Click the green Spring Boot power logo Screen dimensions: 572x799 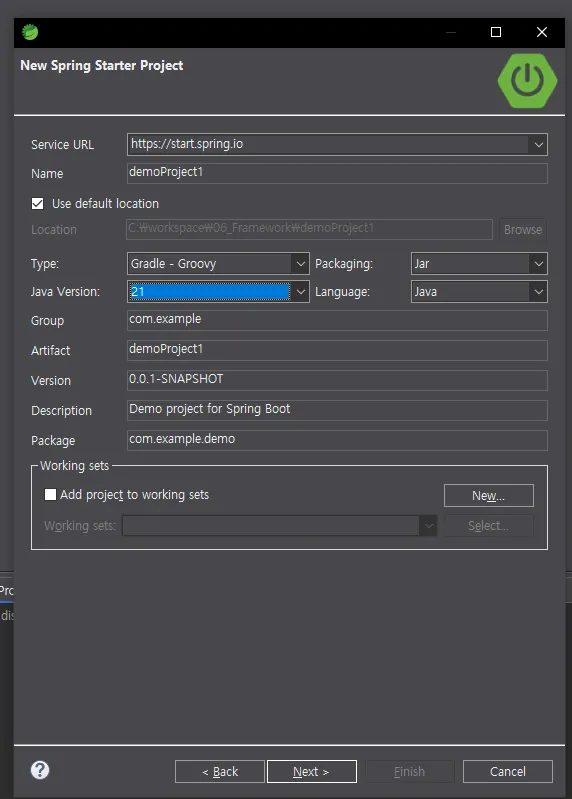[527, 81]
